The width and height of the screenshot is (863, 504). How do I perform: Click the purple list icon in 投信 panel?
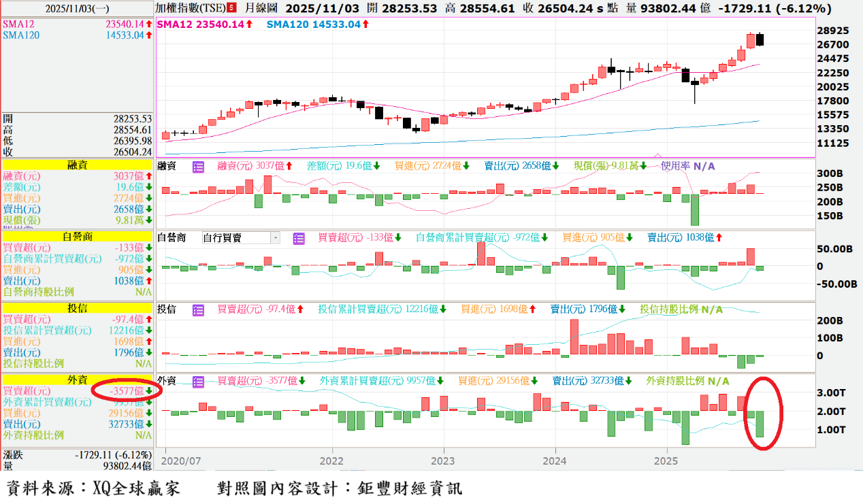point(198,309)
